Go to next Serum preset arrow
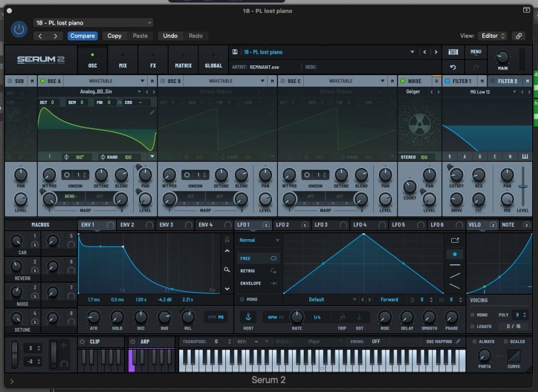 tap(436, 52)
